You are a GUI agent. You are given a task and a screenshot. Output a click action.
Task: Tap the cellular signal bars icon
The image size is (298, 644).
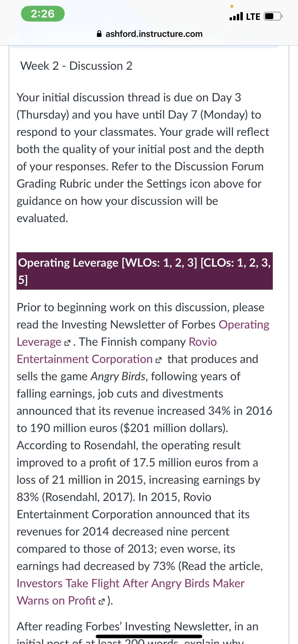pyautogui.click(x=236, y=16)
